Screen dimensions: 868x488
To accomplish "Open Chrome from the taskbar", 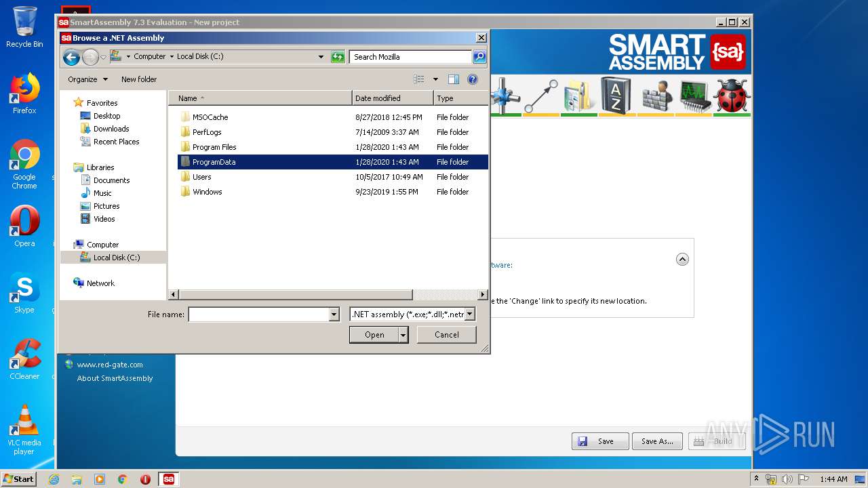I will click(x=123, y=479).
